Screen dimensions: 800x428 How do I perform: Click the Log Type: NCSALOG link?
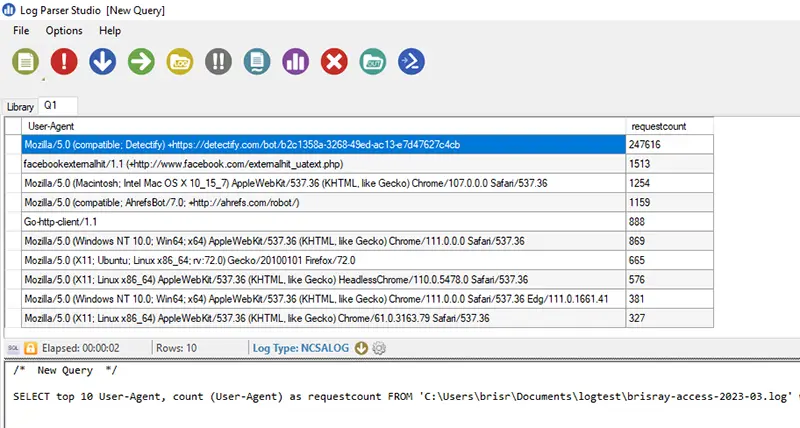click(x=301, y=348)
